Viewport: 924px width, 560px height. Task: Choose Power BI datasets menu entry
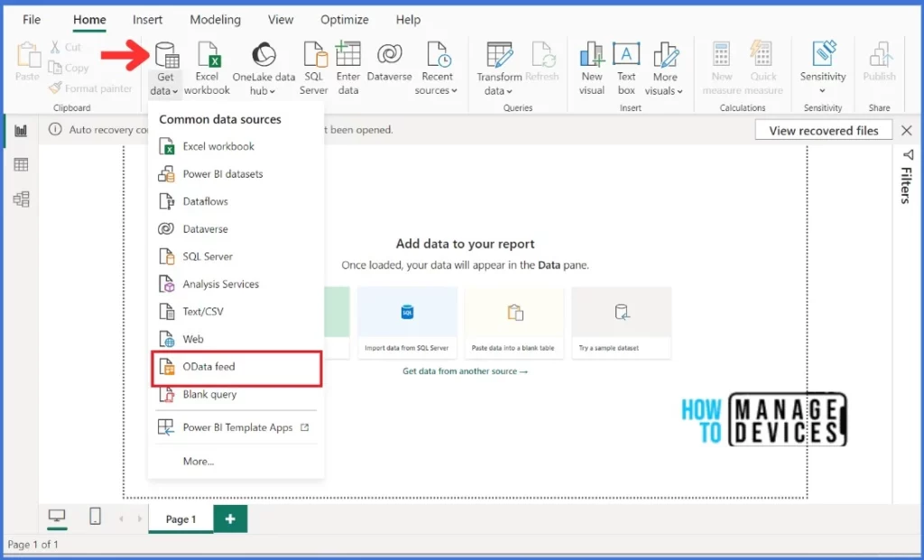(x=236, y=174)
